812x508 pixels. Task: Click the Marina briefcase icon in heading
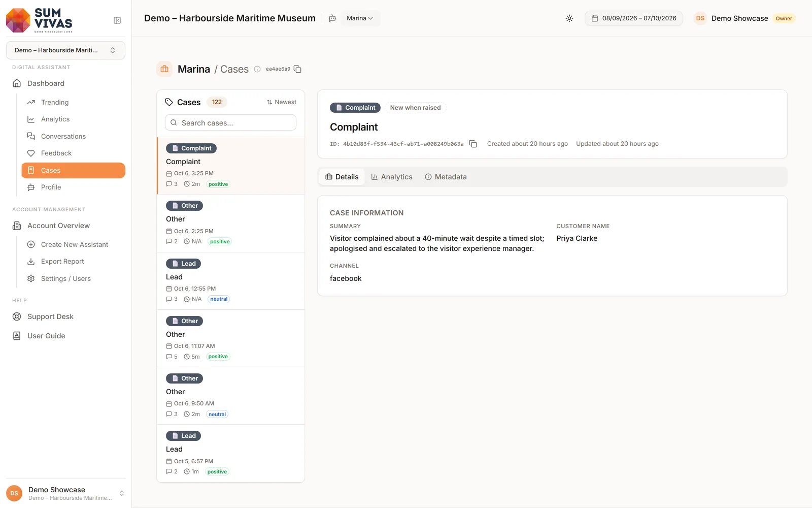(x=164, y=69)
